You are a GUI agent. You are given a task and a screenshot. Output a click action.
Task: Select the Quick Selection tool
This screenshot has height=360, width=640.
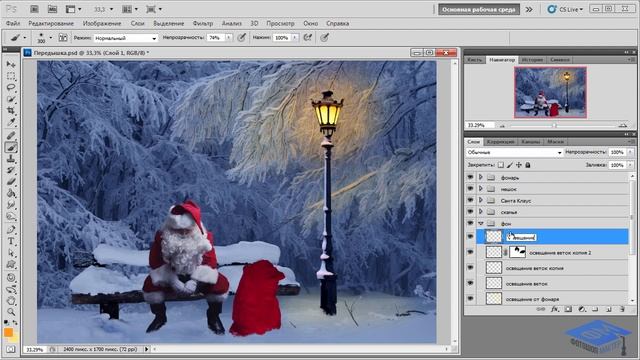coord(11,99)
